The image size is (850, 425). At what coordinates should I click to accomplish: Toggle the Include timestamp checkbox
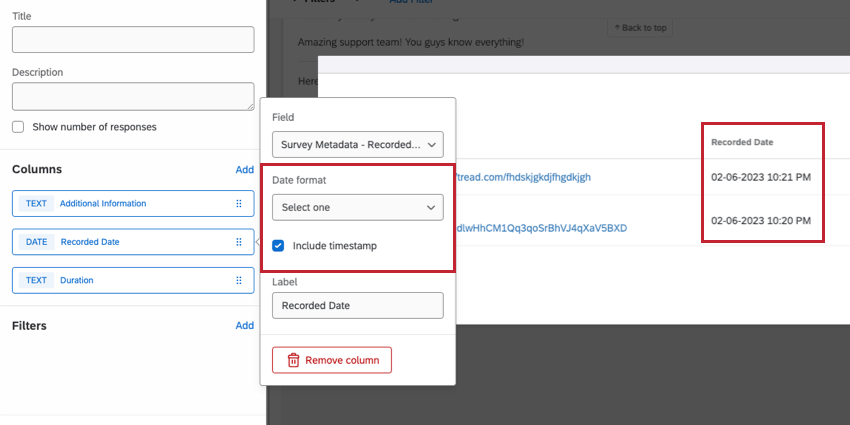pos(278,246)
